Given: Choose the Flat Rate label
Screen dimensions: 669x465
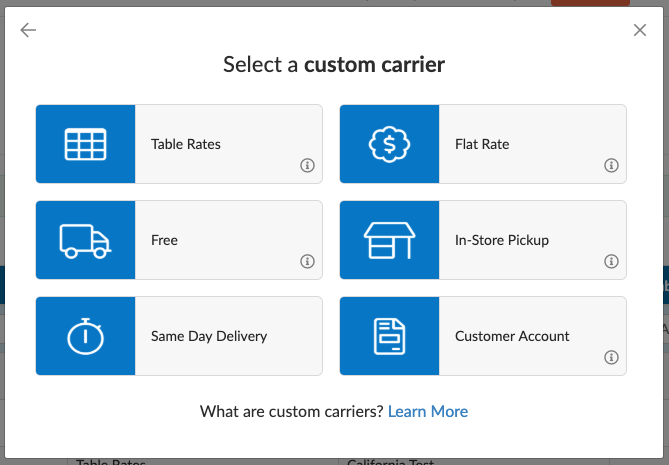Looking at the screenshot, I should point(482,144).
